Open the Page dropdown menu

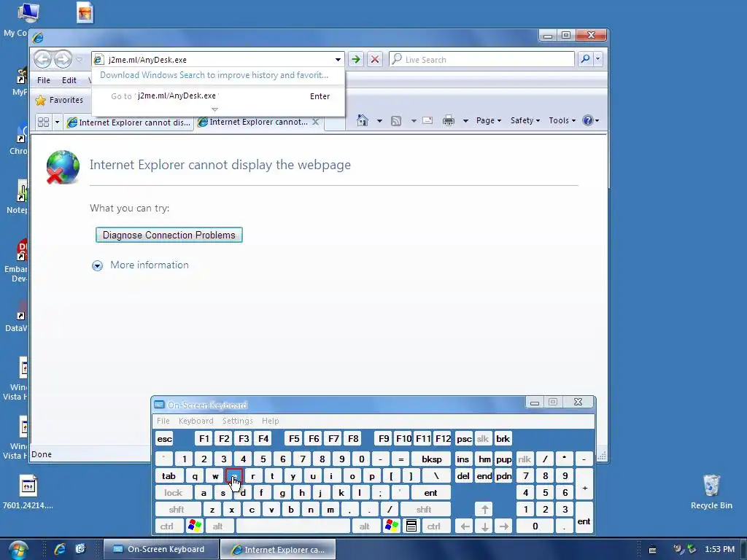488,120
